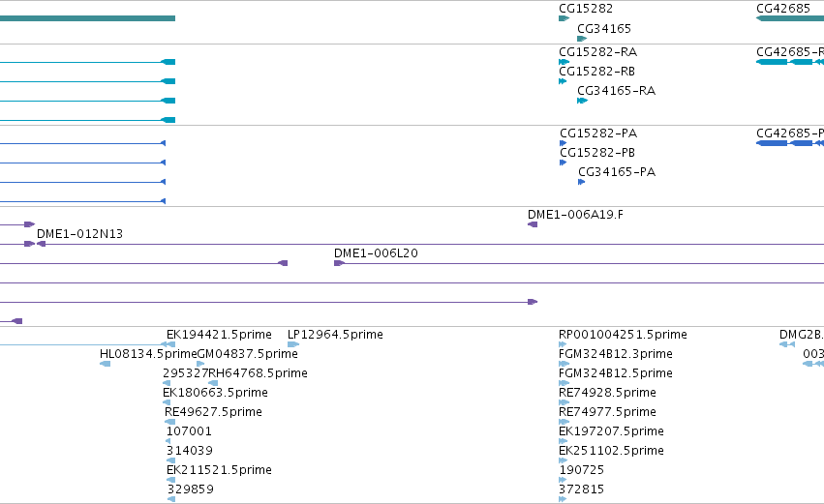Open the RE74977.5prime EST label
This screenshot has height=504, width=824.
(x=607, y=412)
